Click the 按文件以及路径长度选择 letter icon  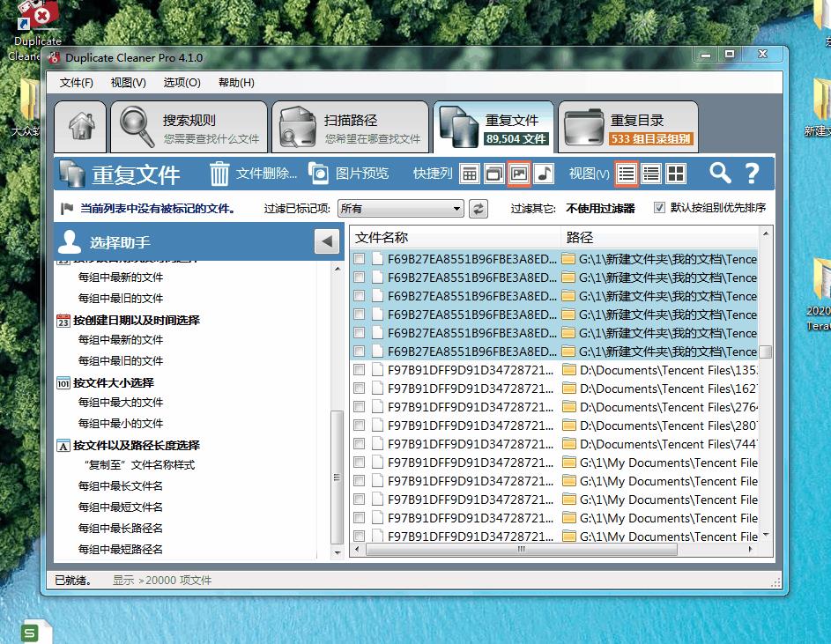point(63,446)
